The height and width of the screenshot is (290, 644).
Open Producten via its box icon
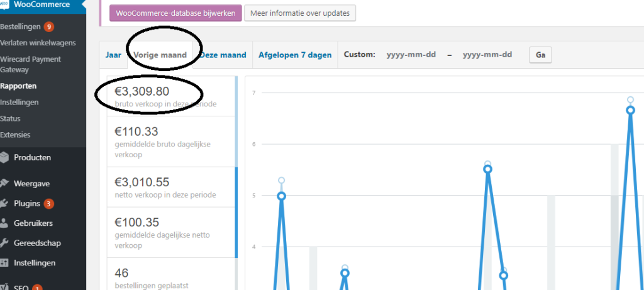(4, 157)
